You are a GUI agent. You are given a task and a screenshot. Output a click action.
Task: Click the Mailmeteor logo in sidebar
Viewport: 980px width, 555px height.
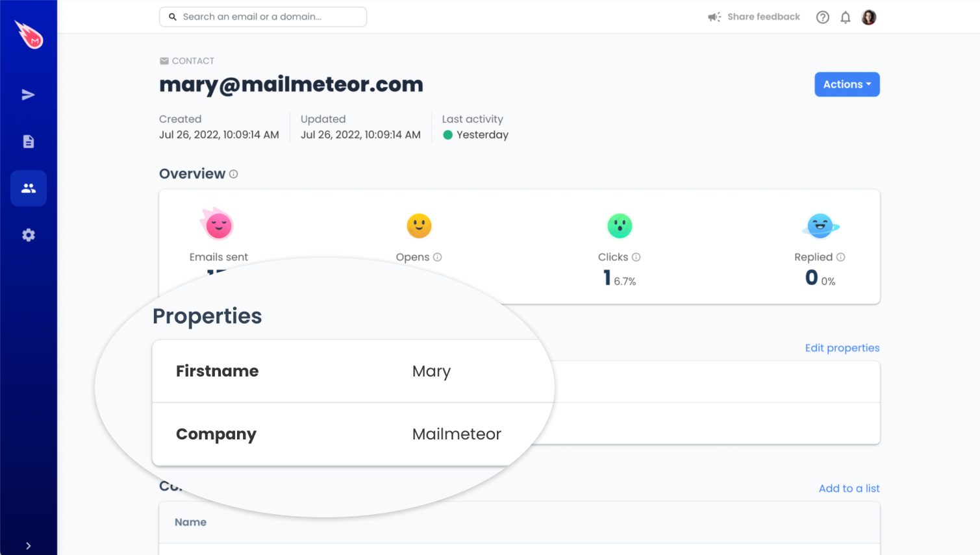29,35
